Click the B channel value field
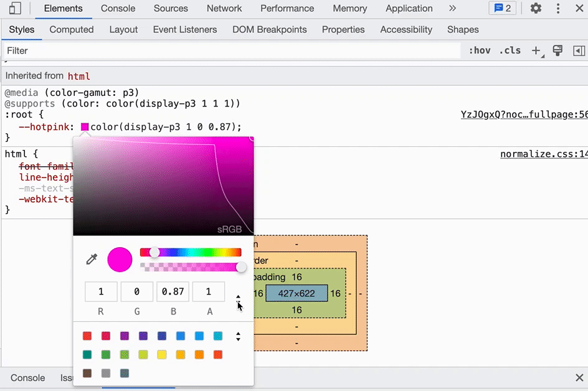588x391 pixels. [x=173, y=291]
